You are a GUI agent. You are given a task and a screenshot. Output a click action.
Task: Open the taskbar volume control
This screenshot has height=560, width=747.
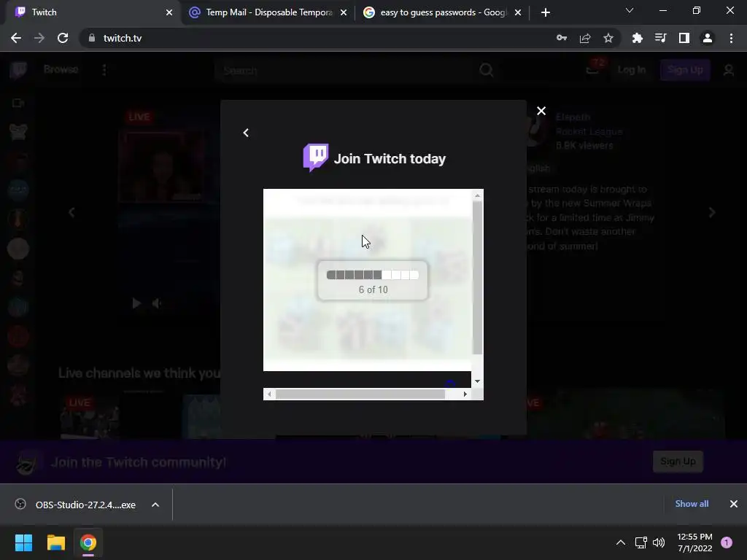659,542
